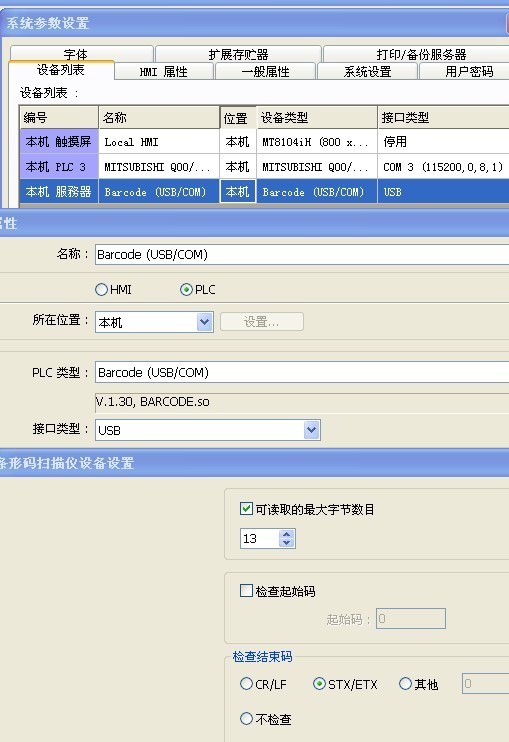509x742 pixels.
Task: Click the Local HMI name cell
Action: [159, 141]
